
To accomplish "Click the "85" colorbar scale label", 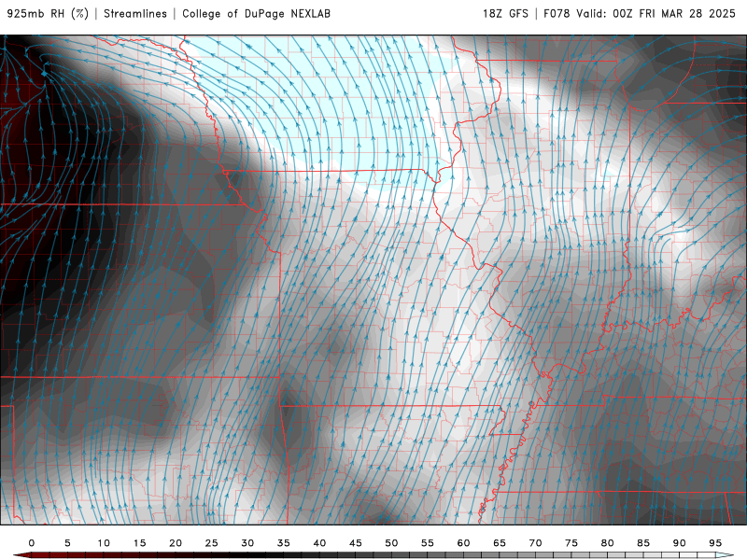I will pyautogui.click(x=643, y=543).
